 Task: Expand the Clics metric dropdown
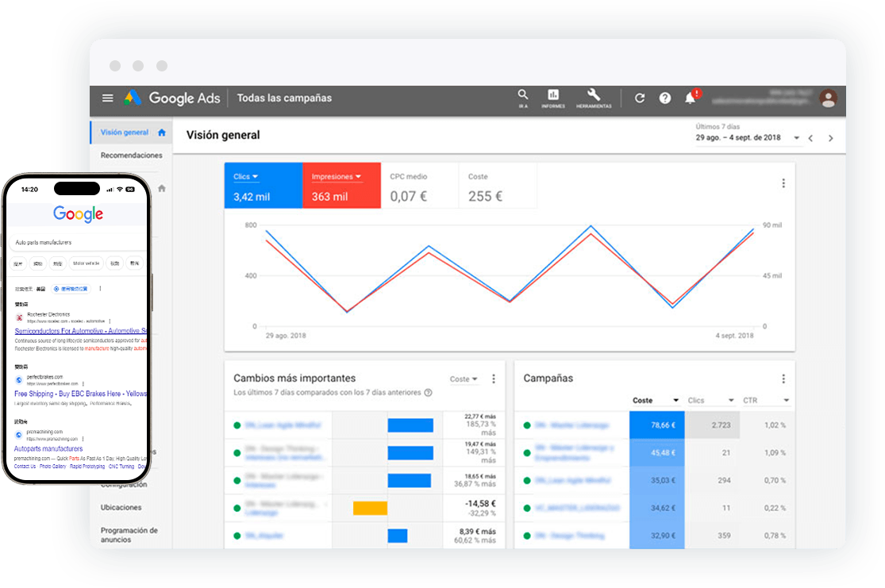click(x=247, y=177)
